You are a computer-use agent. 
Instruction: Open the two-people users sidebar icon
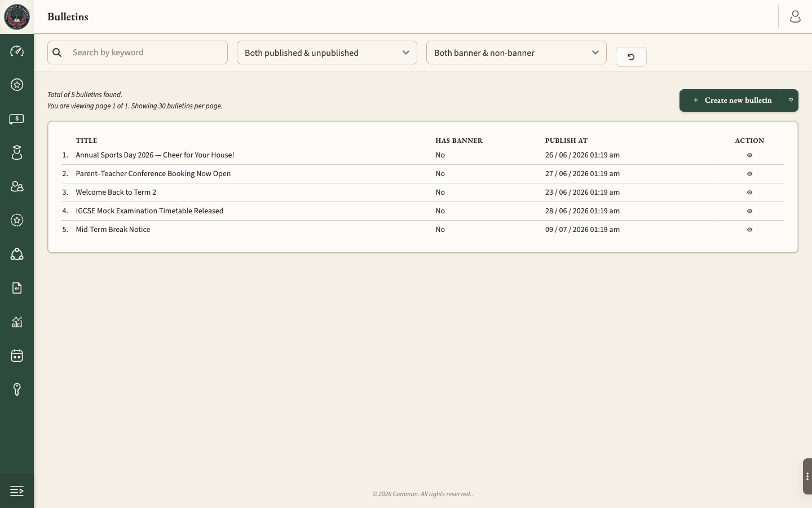(17, 186)
